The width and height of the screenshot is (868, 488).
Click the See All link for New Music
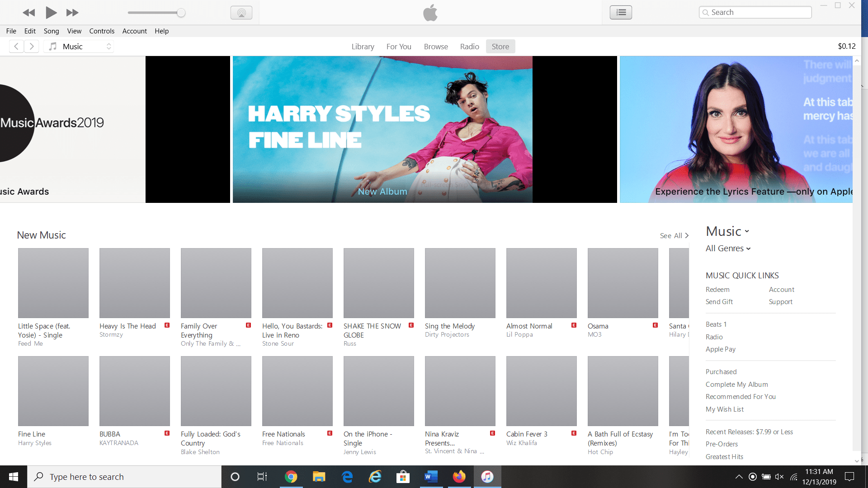click(673, 235)
